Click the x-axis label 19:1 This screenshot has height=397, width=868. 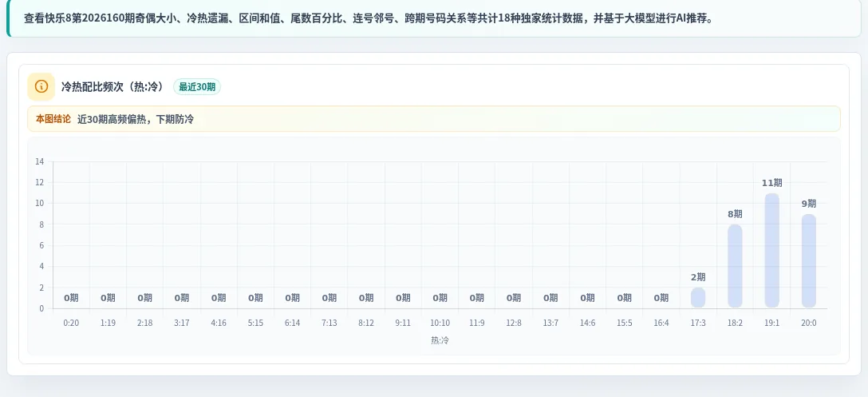(771, 323)
